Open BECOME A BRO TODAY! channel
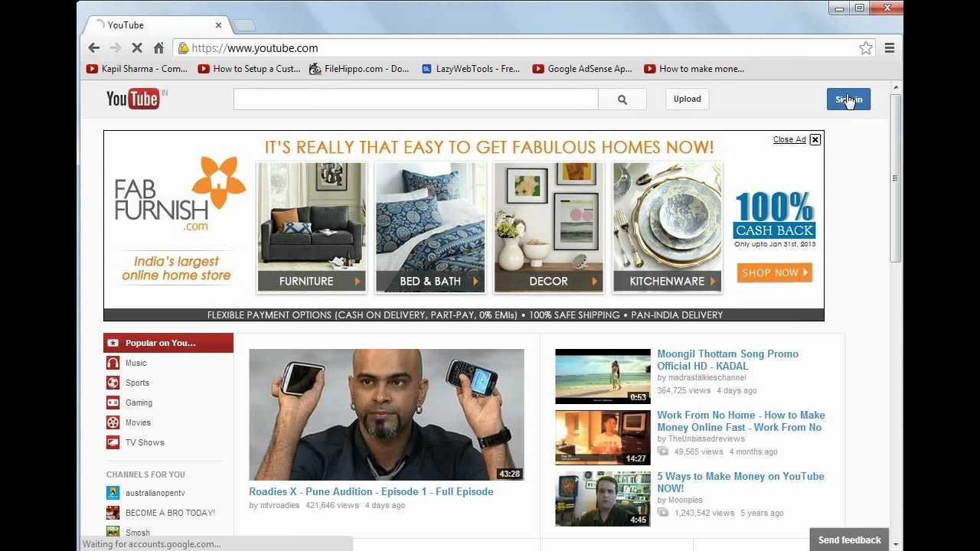The image size is (980, 551). point(168,513)
